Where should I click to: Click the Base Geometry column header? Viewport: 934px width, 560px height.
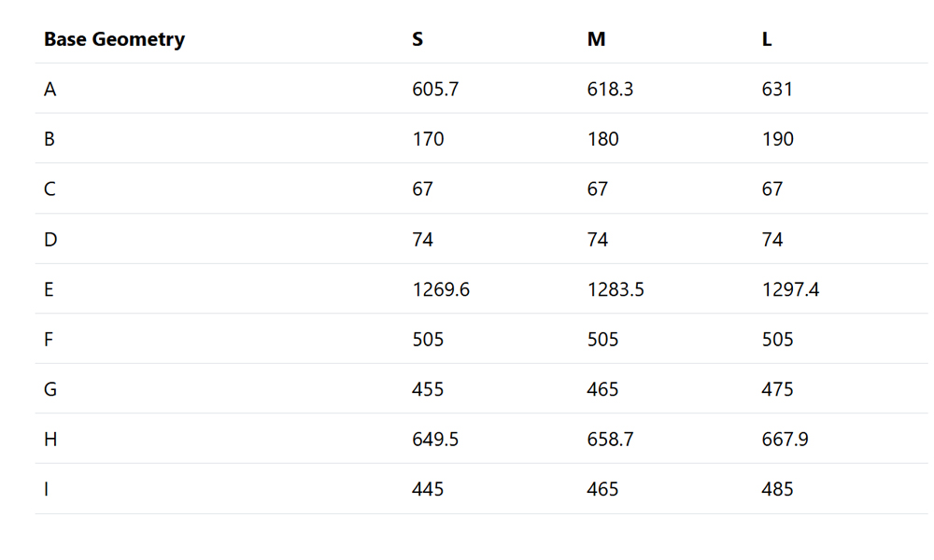click(x=114, y=39)
